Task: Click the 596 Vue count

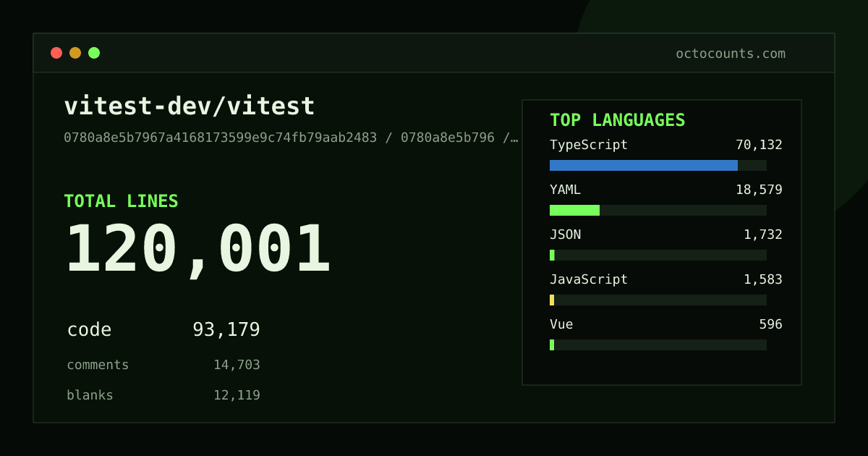Action: [770, 324]
